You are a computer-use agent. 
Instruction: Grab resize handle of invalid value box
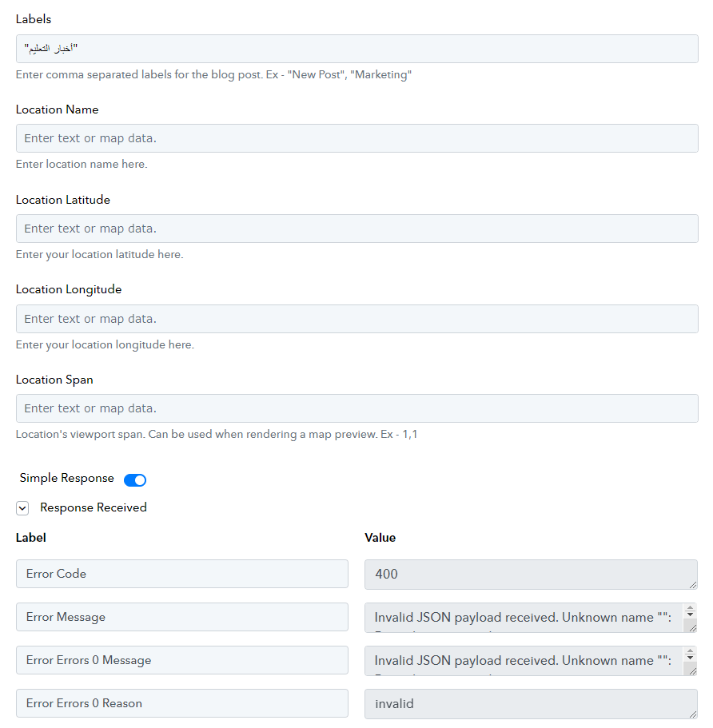click(693, 714)
